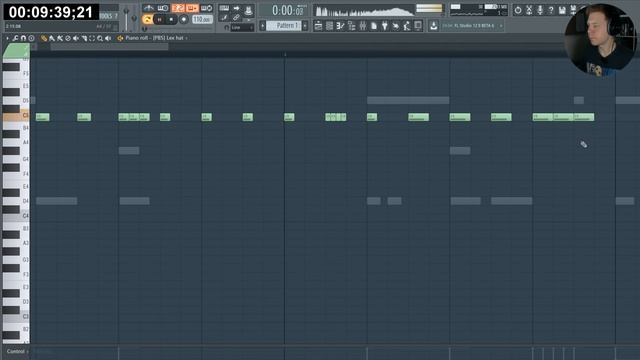Click the Control lane label
This screenshot has width=640, height=360.
[16, 351]
